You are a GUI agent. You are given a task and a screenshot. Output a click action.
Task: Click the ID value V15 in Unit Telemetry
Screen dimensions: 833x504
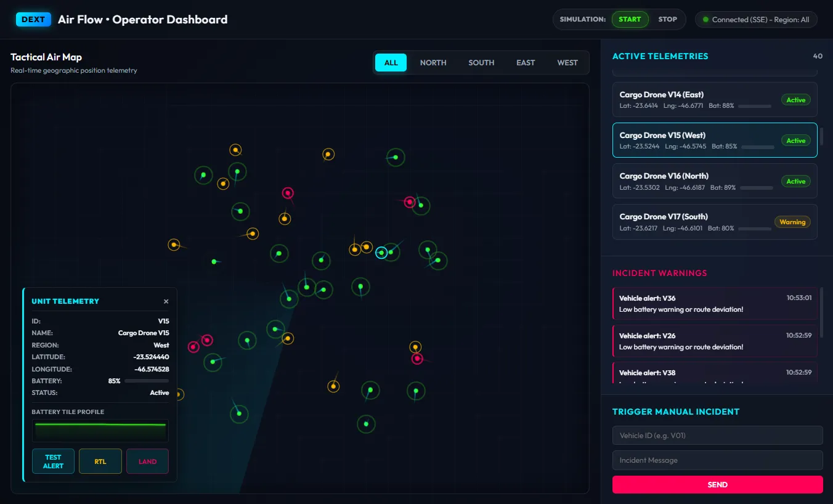[163, 321]
